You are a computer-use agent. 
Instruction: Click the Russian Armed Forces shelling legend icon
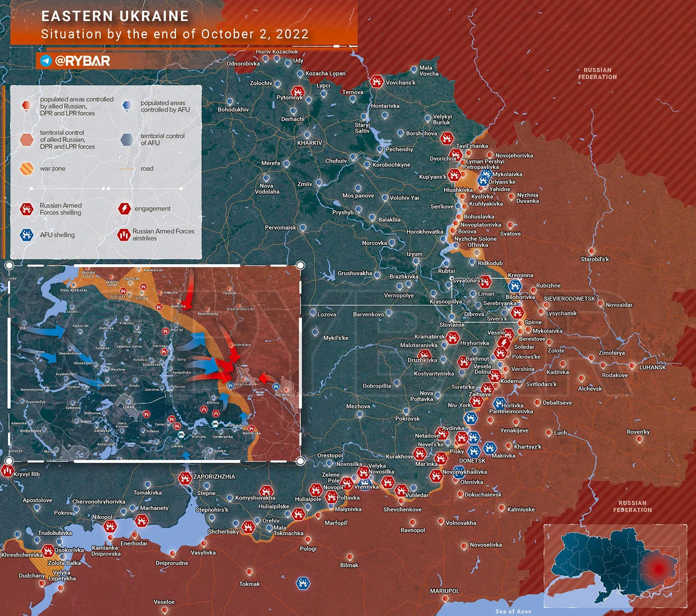[27, 209]
